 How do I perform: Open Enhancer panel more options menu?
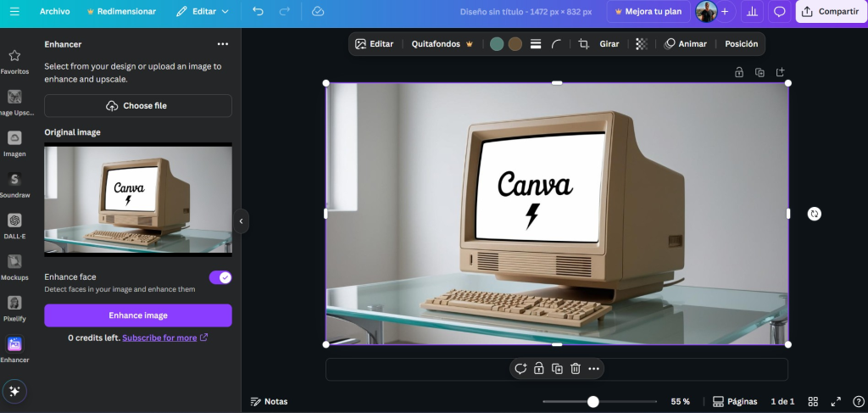(x=223, y=44)
